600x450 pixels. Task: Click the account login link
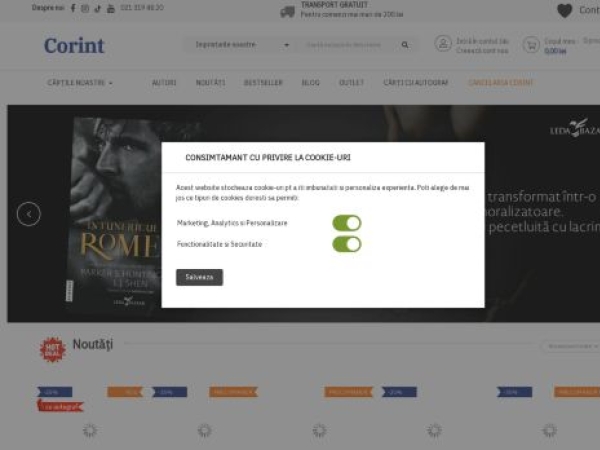482,41
